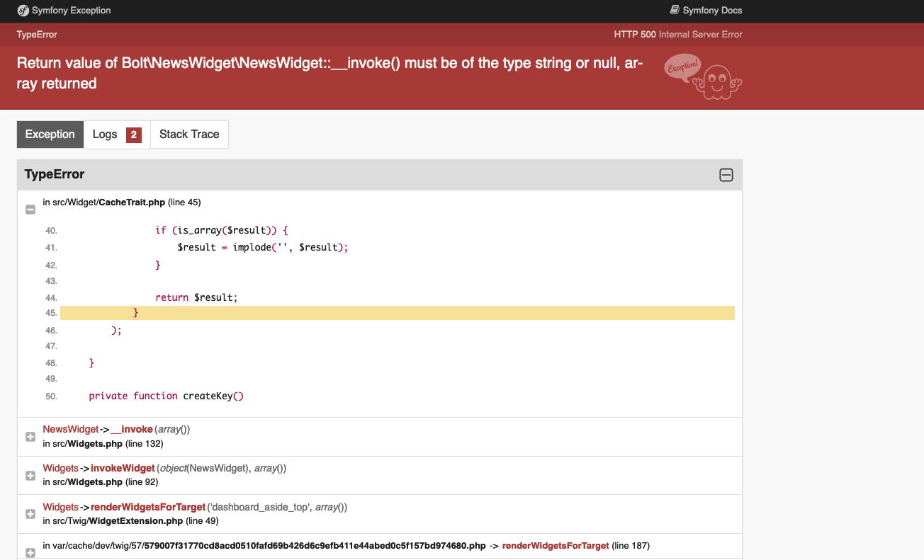Screen dimensions: 924x560
Task: Click HTTP 500 Internal Server Error status
Action: pyautogui.click(x=678, y=34)
